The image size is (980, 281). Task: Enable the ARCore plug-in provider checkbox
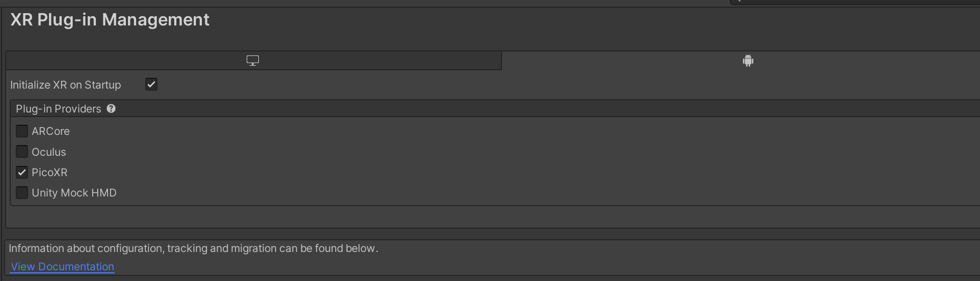tap(22, 131)
